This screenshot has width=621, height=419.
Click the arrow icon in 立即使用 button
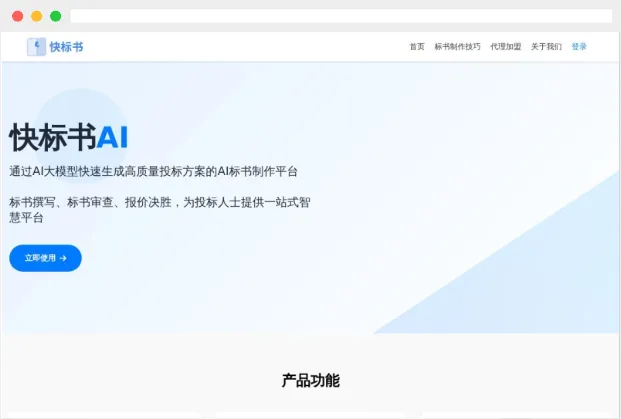(64, 258)
